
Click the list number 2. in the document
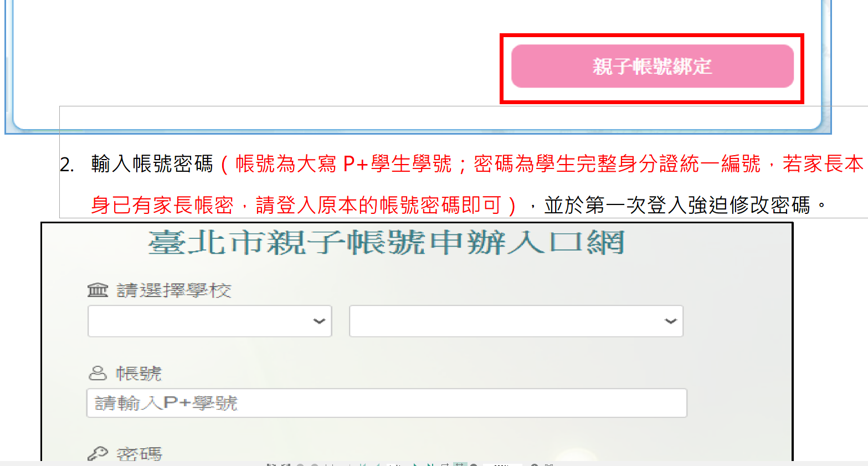(x=67, y=165)
